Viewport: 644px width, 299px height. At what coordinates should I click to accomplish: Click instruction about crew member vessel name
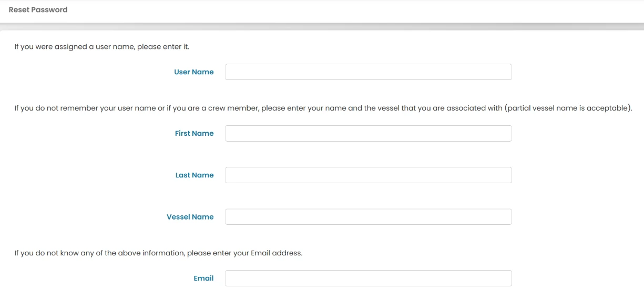click(323, 109)
